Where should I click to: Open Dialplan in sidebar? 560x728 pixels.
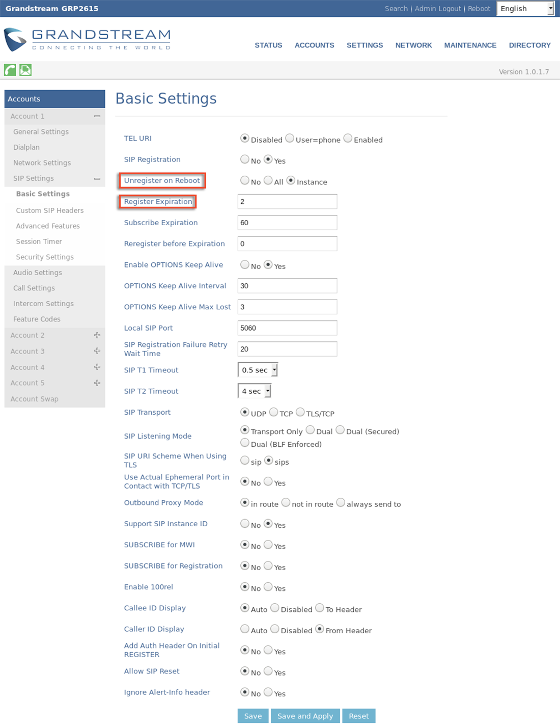[26, 147]
